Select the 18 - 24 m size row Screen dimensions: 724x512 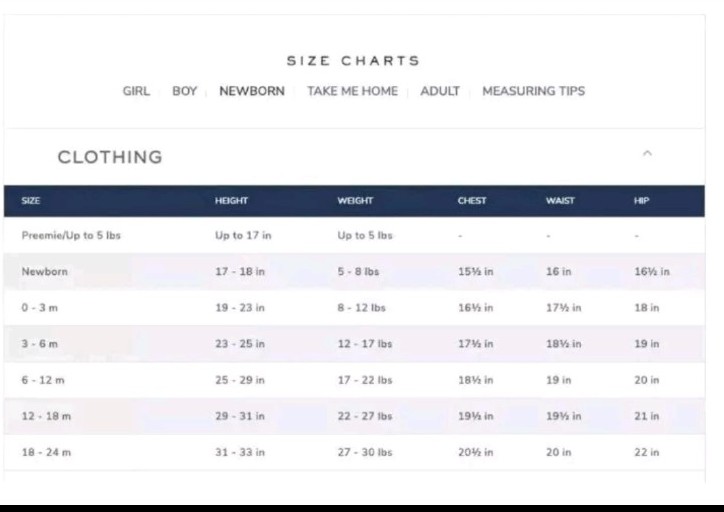(354, 452)
